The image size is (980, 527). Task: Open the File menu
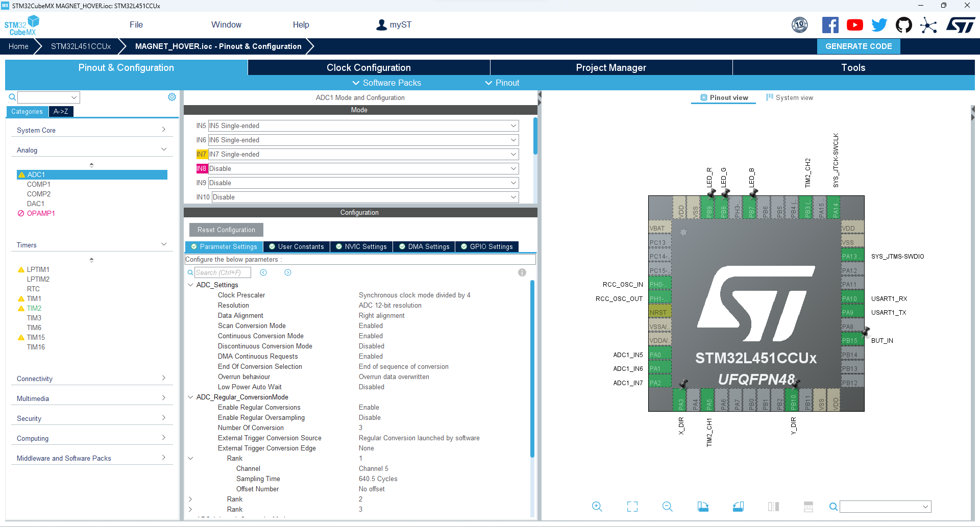point(136,24)
